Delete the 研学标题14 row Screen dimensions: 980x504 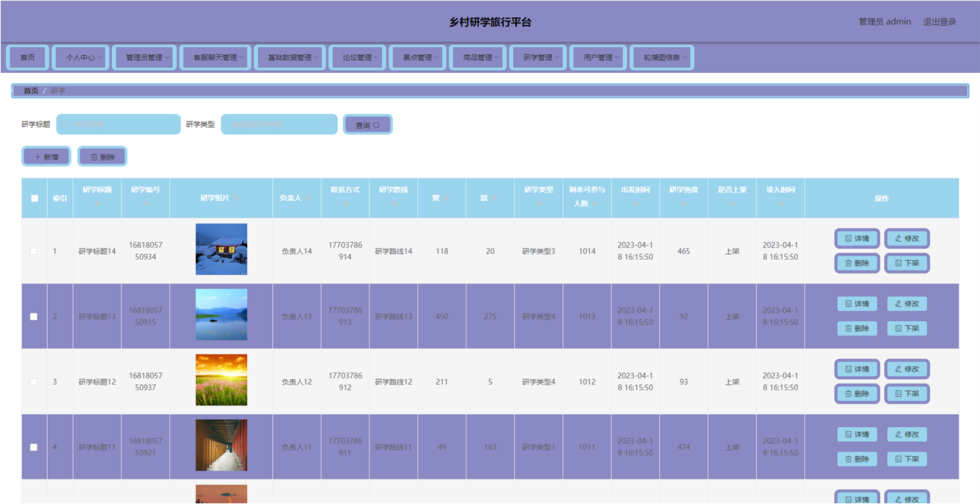pos(857,263)
